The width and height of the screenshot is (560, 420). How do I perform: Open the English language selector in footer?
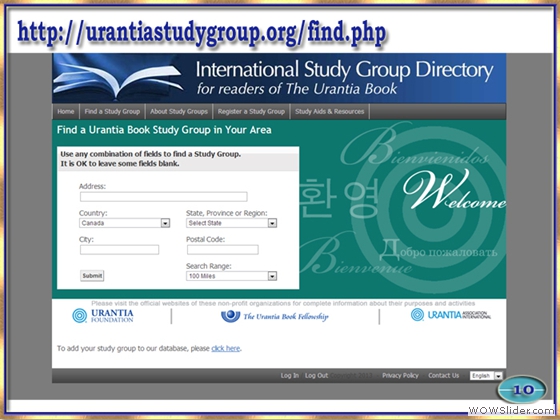click(486, 376)
